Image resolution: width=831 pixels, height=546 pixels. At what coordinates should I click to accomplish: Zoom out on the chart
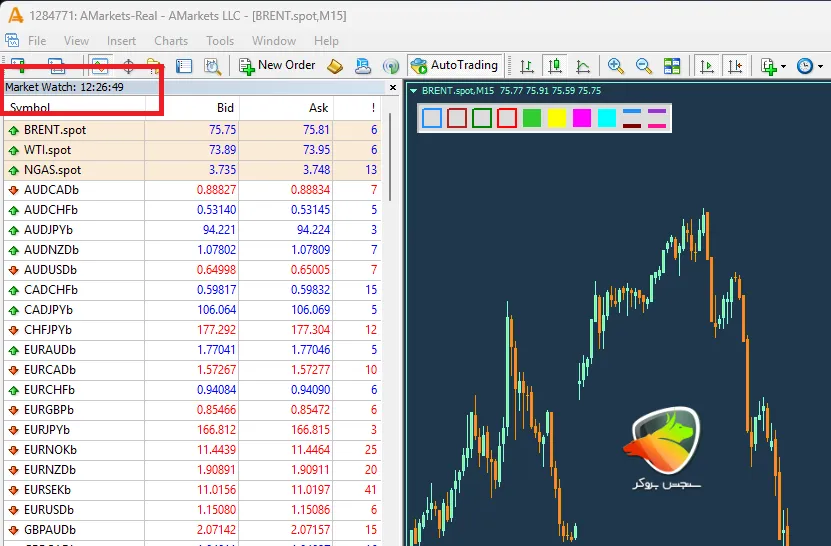(643, 66)
